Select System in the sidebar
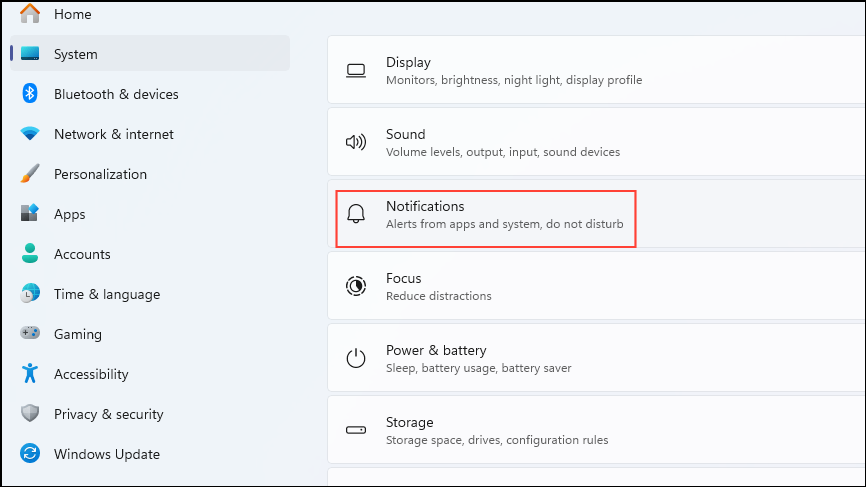866x487 pixels. tap(150, 54)
